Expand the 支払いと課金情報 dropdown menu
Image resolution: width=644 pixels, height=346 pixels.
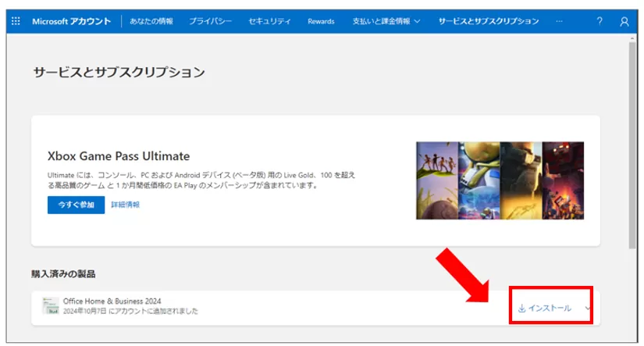click(x=386, y=21)
